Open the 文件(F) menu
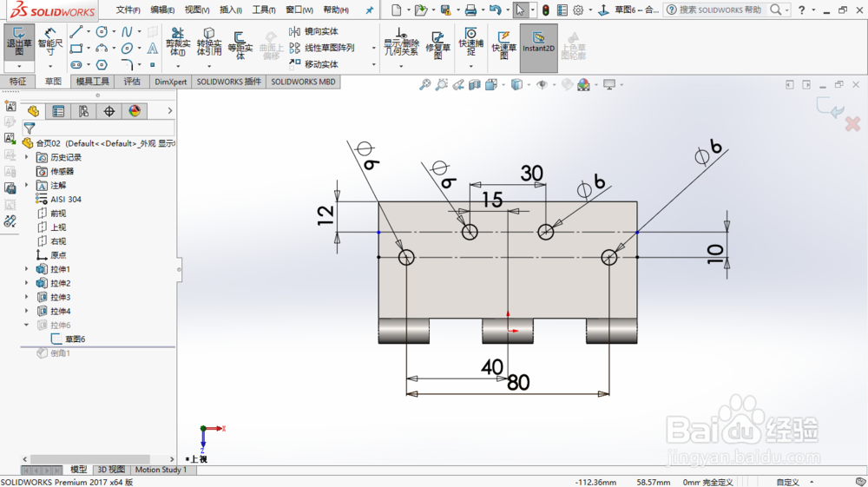Viewport: 868px width, 487px height. (128, 10)
